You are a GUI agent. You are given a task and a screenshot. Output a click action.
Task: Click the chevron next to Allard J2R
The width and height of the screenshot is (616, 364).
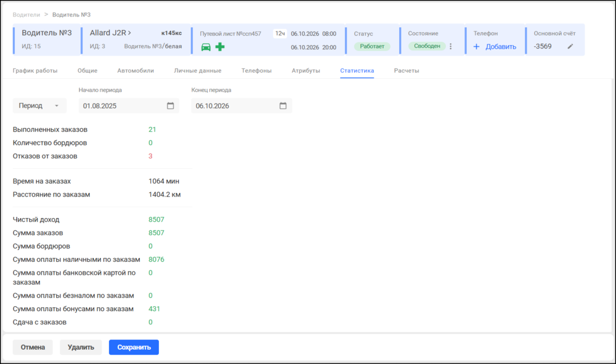(129, 33)
